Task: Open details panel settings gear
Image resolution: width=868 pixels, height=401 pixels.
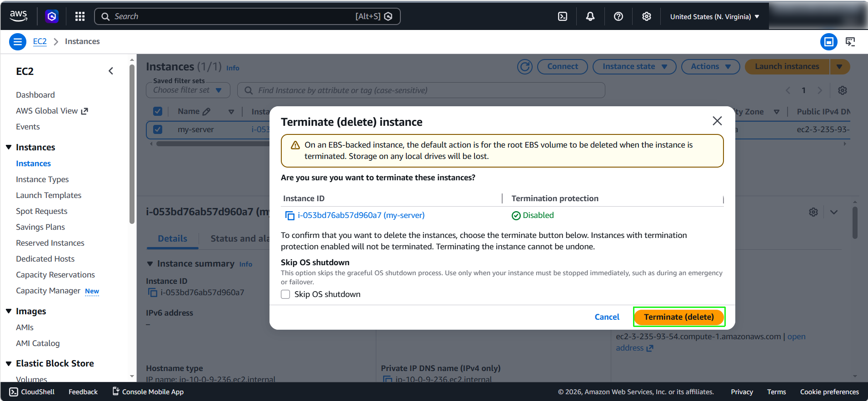Action: tap(813, 212)
